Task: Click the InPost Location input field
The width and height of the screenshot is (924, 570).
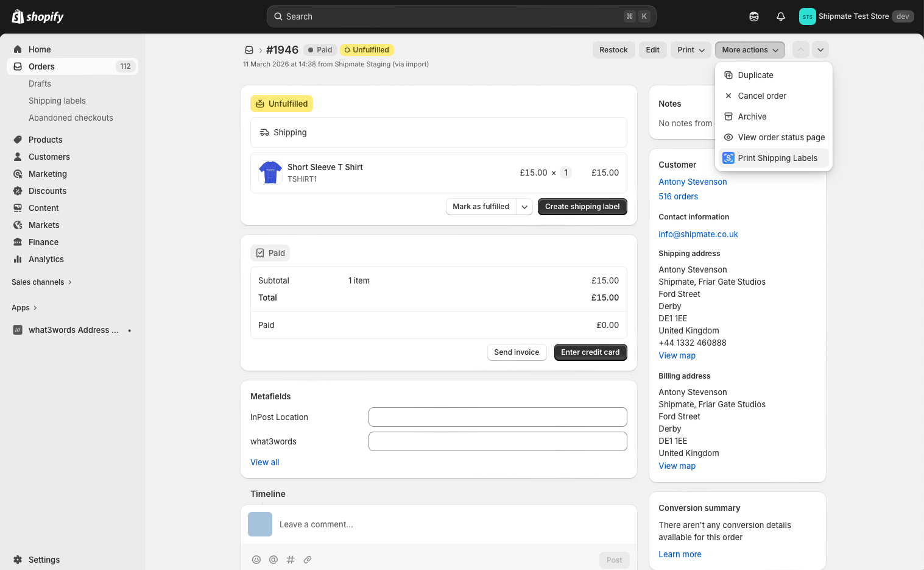Action: pos(498,417)
